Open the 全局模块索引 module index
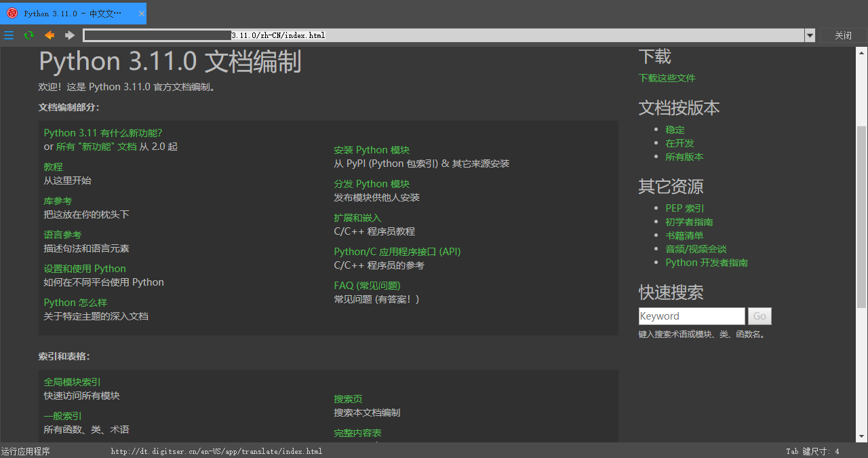868x458 pixels. coord(72,381)
